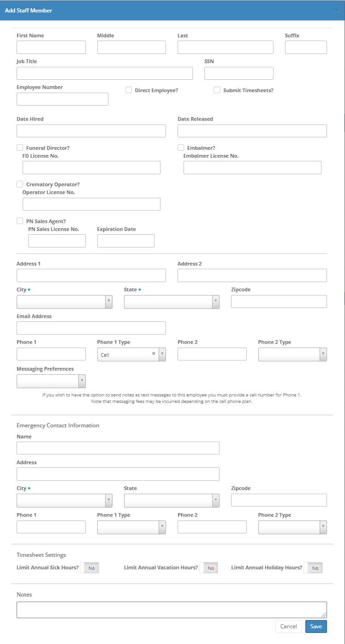Select the PN Sales Agent checkbox
The image size is (345, 644).
pyautogui.click(x=20, y=221)
